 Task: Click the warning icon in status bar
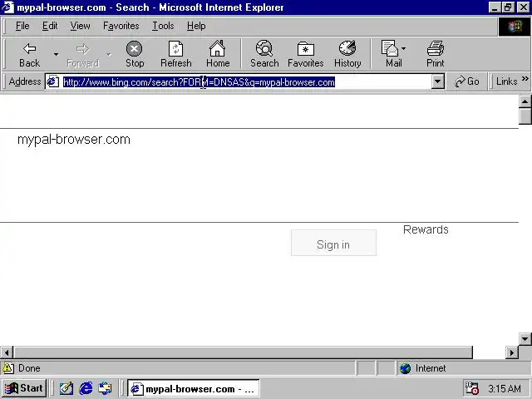[8, 368]
